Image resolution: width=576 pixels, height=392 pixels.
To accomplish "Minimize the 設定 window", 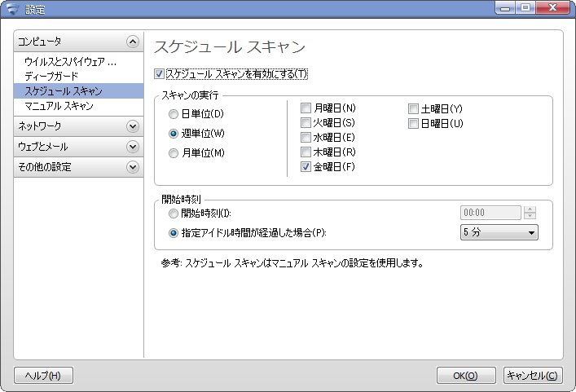I will [x=505, y=8].
